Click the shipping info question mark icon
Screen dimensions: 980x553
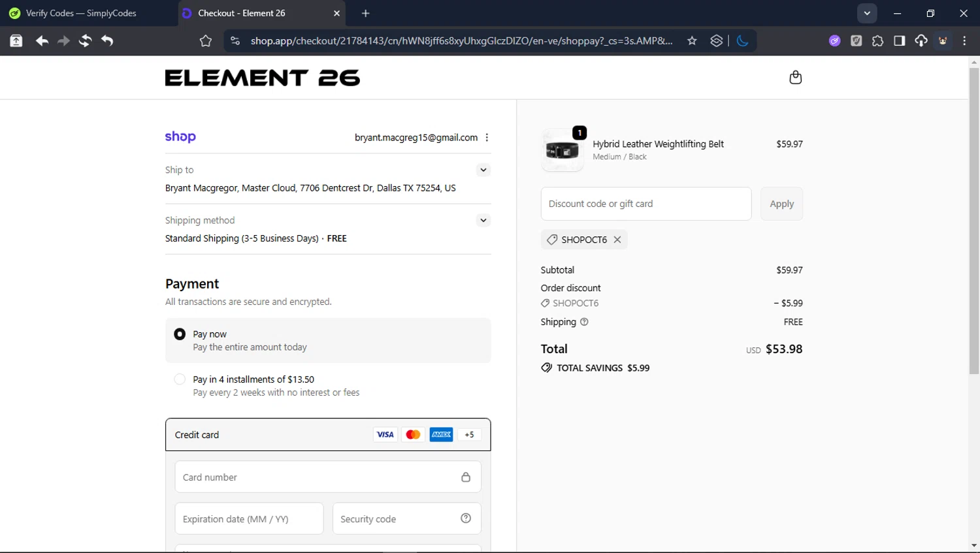[x=584, y=322]
